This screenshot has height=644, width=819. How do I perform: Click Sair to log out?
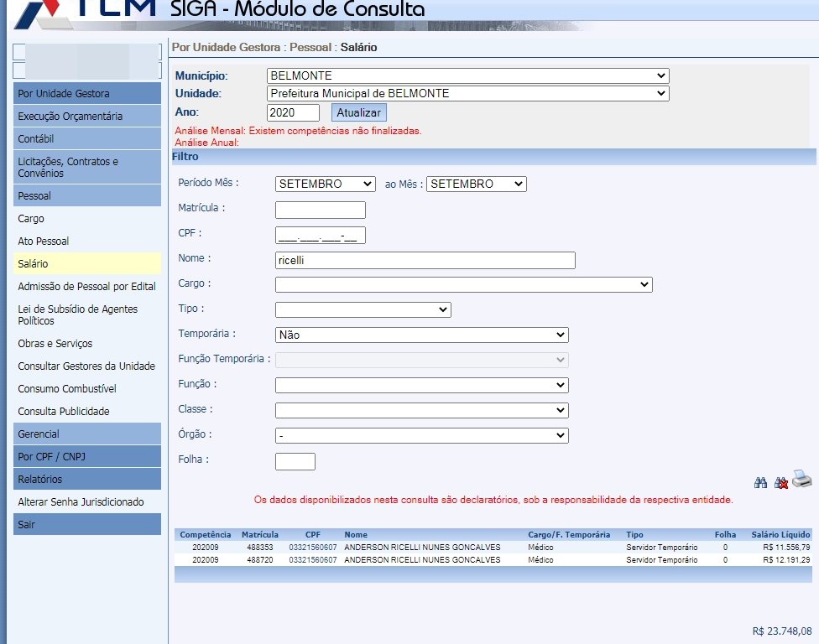pyautogui.click(x=27, y=525)
